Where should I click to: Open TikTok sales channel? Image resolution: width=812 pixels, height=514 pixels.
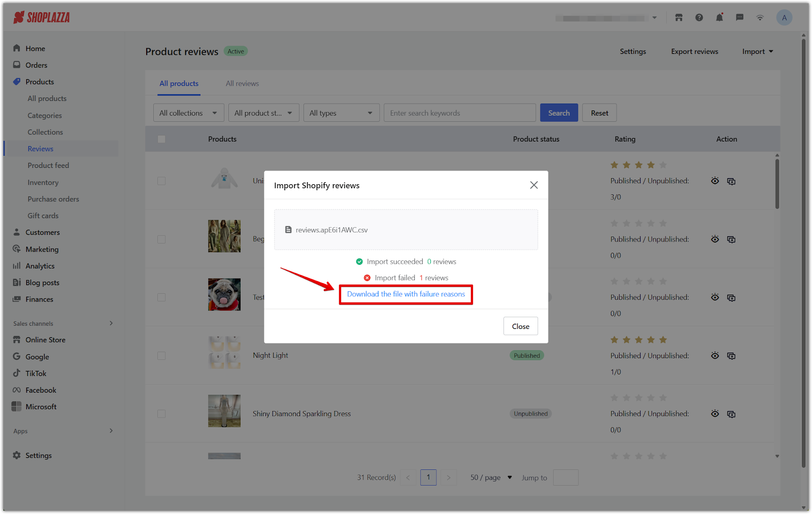(x=36, y=373)
